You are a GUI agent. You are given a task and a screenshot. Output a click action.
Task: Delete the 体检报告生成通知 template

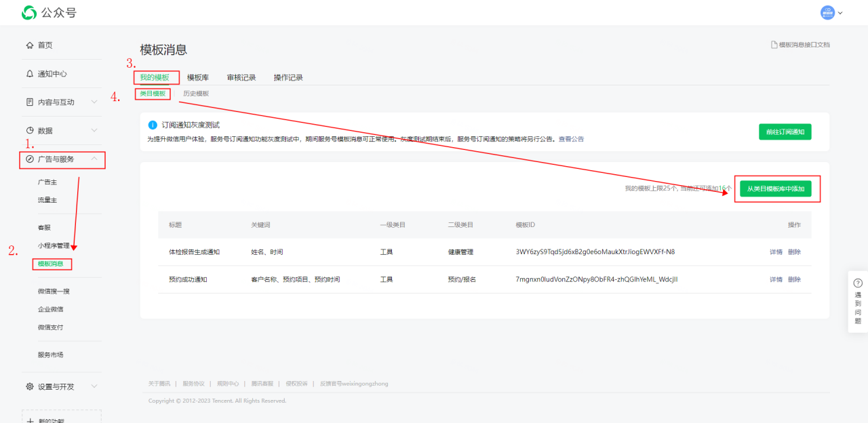[x=794, y=252]
